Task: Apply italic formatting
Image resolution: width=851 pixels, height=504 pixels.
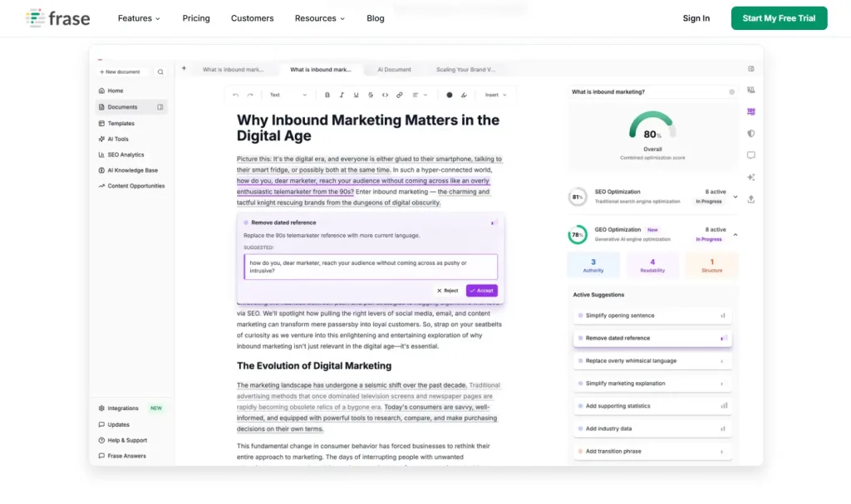Action: [342, 95]
